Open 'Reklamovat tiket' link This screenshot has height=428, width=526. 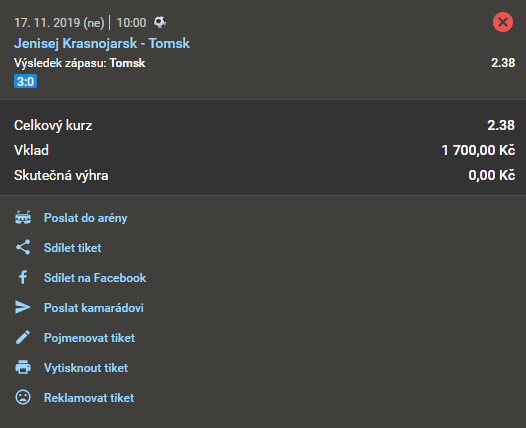point(89,398)
